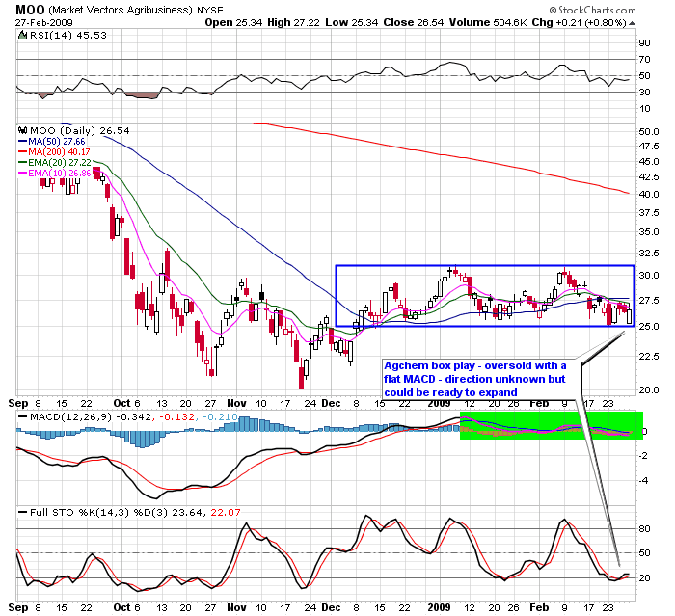Click the High 27.22 value
The height and width of the screenshot is (616, 675).
coord(293,22)
